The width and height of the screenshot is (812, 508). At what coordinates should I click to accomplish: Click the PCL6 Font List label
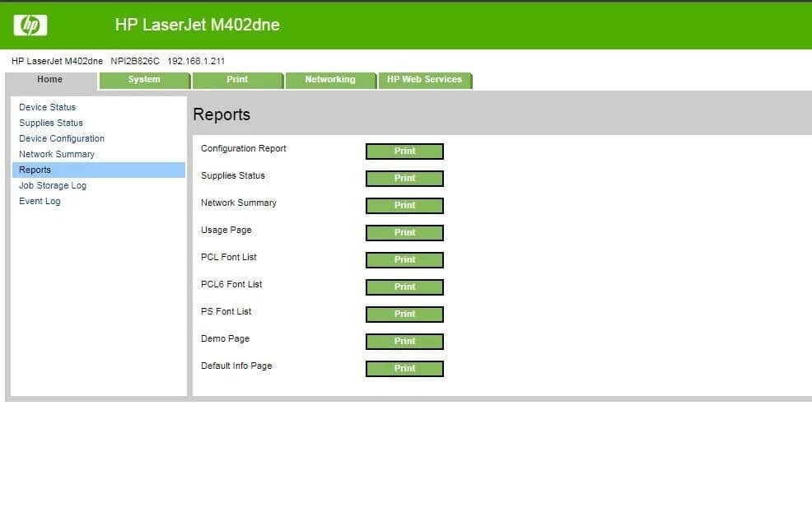click(x=231, y=284)
